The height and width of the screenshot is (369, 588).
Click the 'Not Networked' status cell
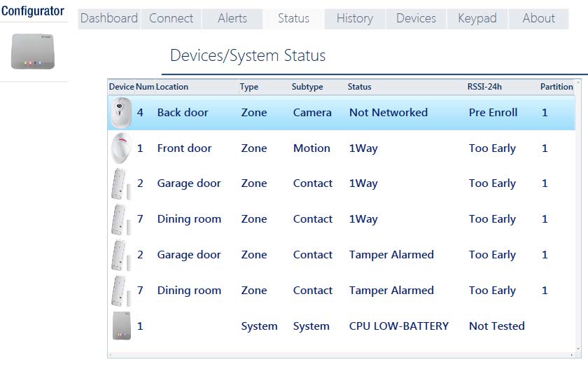point(388,113)
